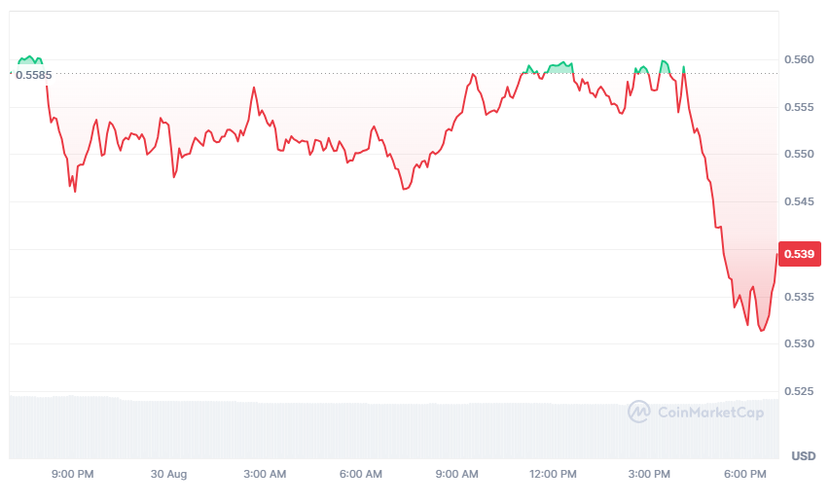Click the 9:00 AM time label
Viewport: 830px width, 504px height.
point(456,474)
